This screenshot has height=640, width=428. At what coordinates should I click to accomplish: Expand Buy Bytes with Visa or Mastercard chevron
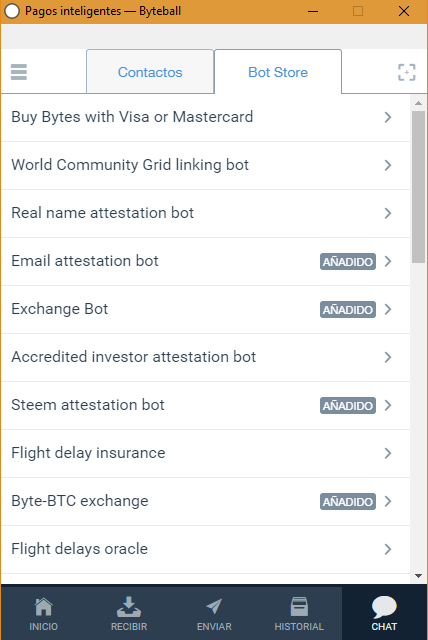[x=388, y=117]
